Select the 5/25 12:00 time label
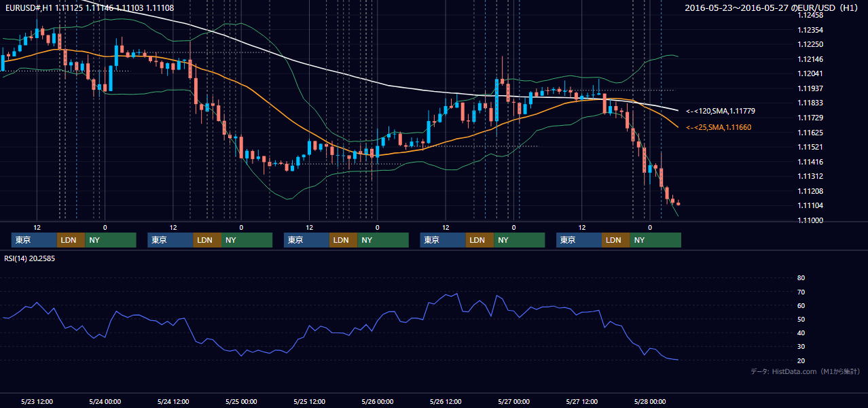The image size is (868, 408). pyautogui.click(x=310, y=401)
